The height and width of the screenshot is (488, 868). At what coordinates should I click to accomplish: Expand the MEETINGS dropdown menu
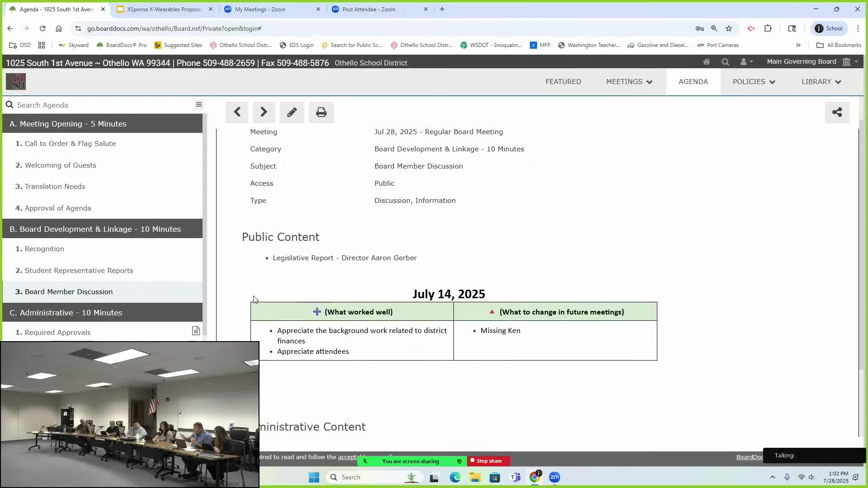(x=629, y=82)
